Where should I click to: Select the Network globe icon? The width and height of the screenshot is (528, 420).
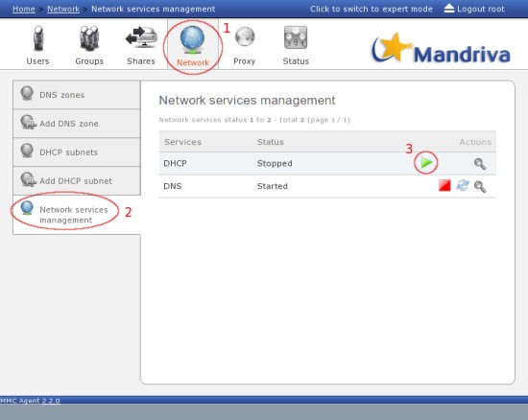pos(192,40)
